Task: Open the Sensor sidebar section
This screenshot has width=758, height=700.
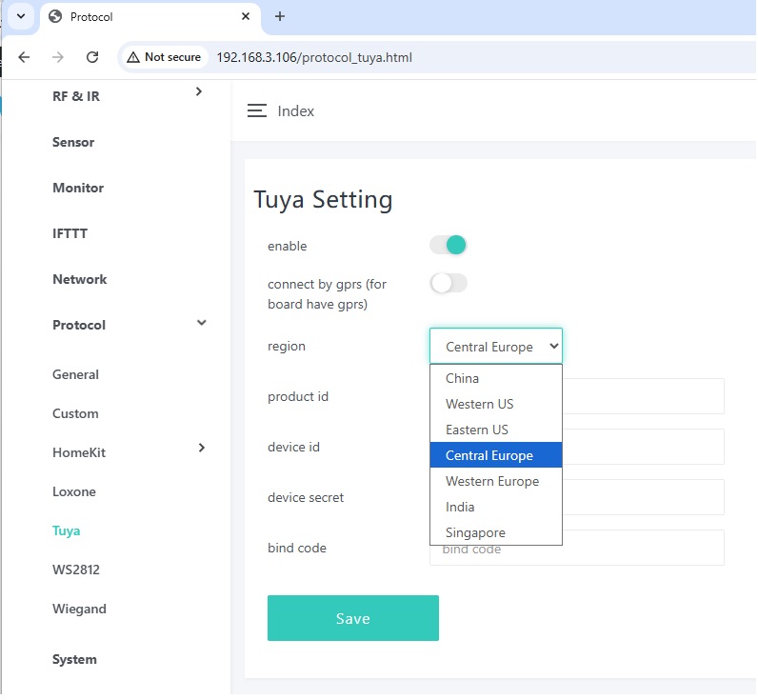Action: coord(73,142)
